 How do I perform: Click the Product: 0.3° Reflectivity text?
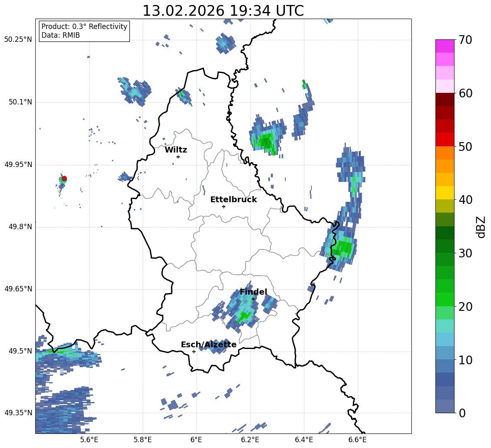[84, 26]
